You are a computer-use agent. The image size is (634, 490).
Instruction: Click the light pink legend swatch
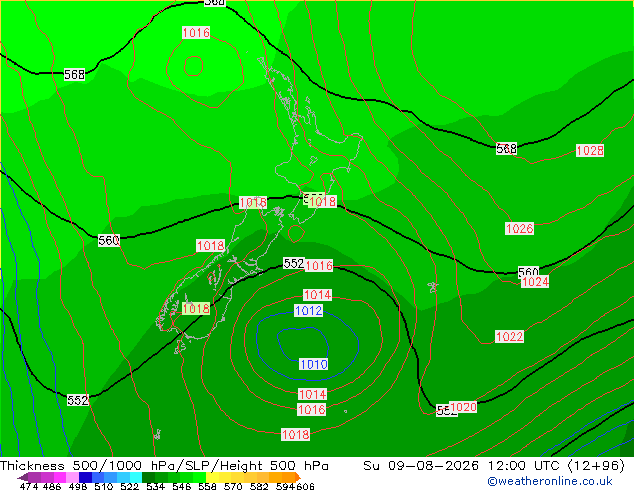pos(72,477)
